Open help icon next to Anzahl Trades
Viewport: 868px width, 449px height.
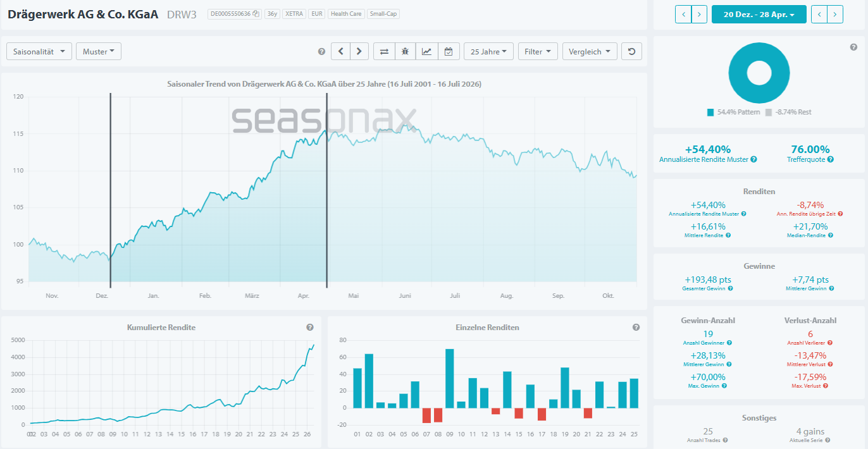click(725, 440)
